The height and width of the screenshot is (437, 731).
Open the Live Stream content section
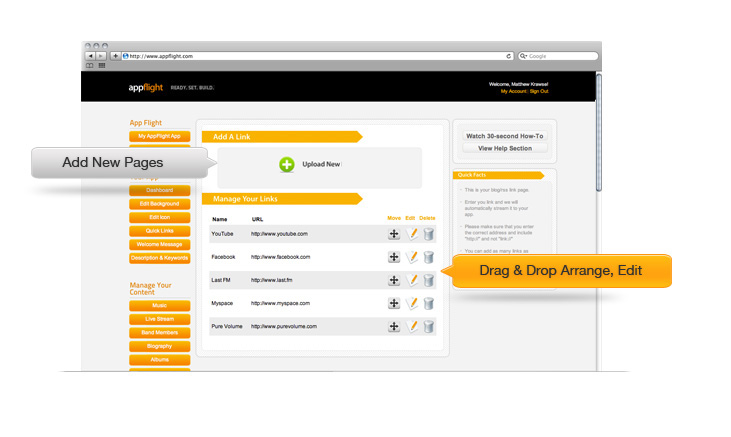click(159, 319)
